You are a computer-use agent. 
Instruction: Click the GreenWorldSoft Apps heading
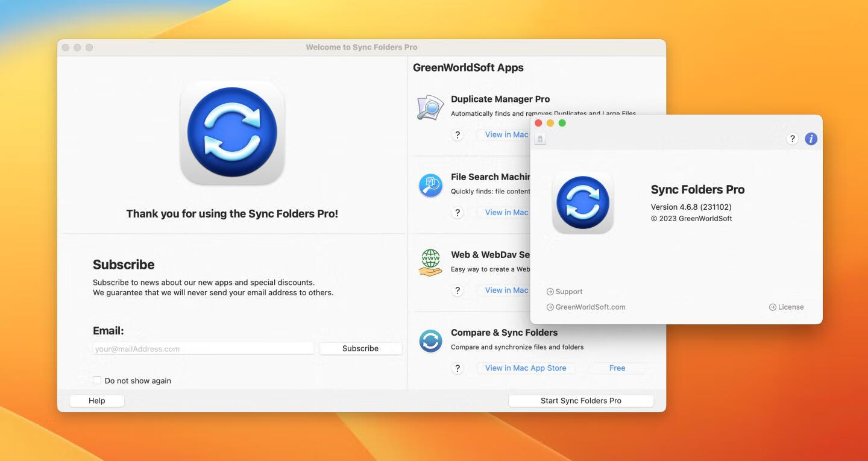coord(468,67)
